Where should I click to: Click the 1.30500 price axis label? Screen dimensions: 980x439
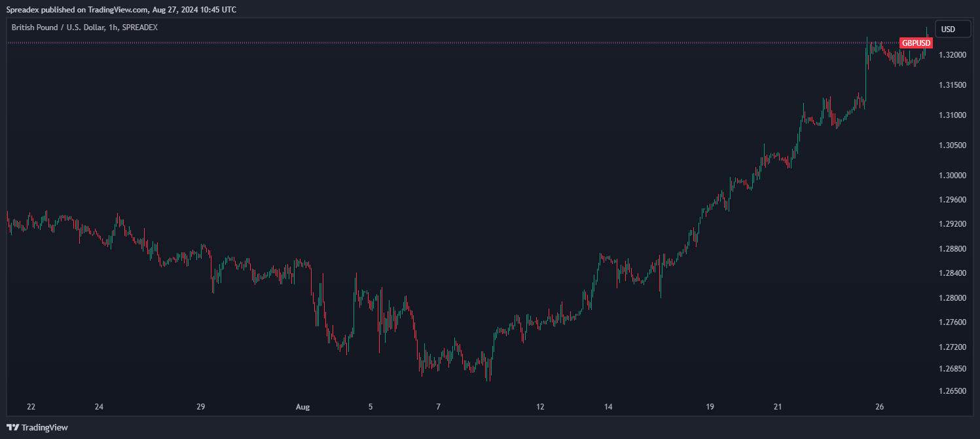point(951,145)
